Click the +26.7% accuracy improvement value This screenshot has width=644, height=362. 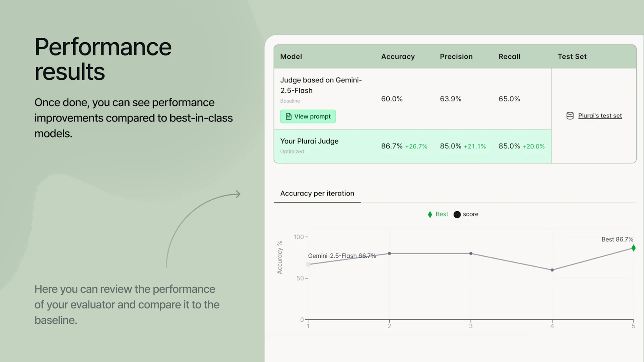[416, 146]
